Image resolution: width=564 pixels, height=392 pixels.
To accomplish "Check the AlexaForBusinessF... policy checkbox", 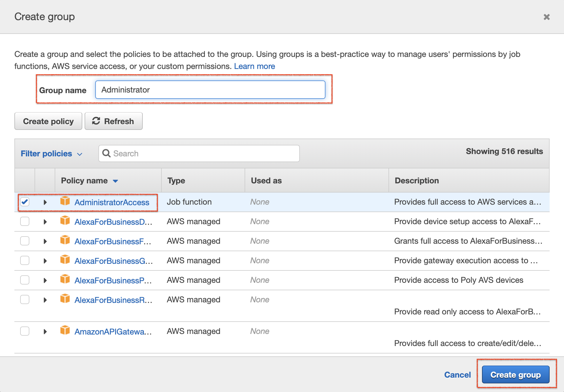I will [25, 241].
